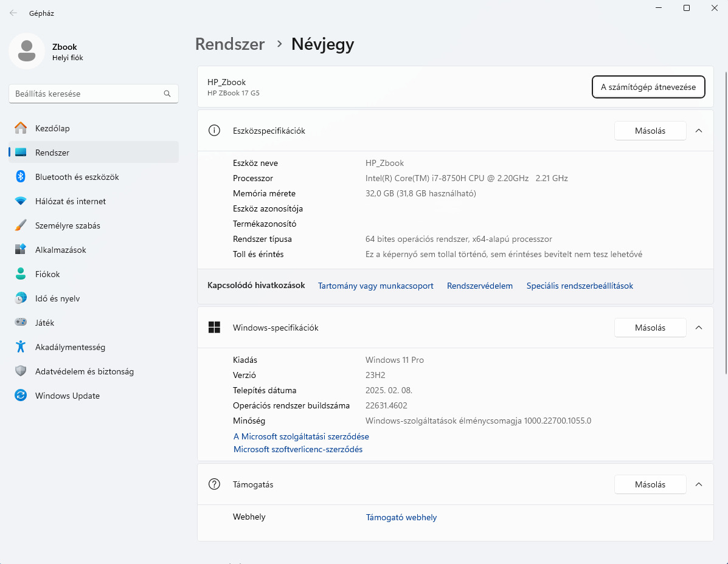Click the Kezdőlap home icon
The height and width of the screenshot is (564, 728).
(x=21, y=128)
